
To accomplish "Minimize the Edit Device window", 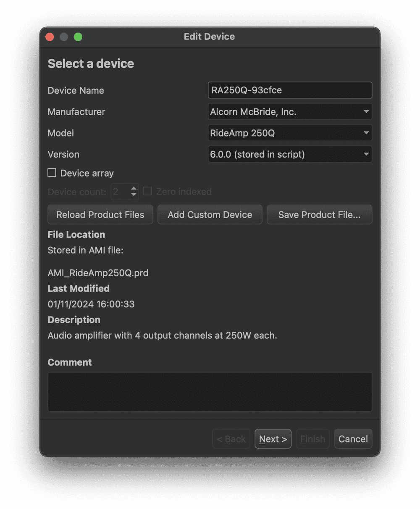I will click(x=64, y=37).
